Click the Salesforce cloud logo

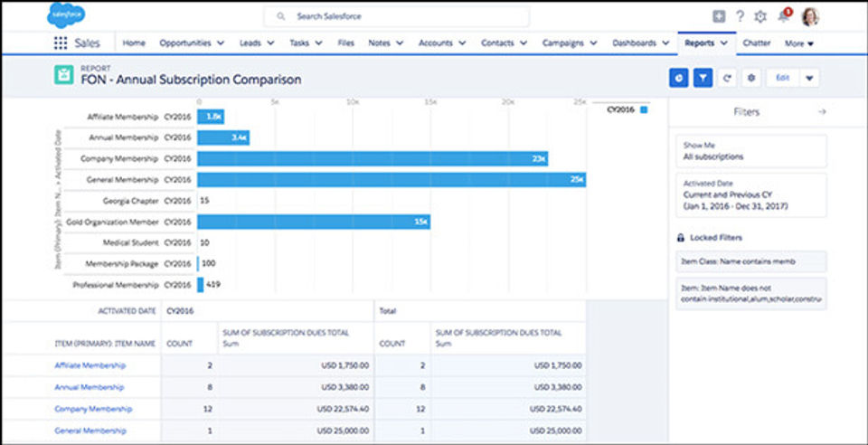coord(65,15)
